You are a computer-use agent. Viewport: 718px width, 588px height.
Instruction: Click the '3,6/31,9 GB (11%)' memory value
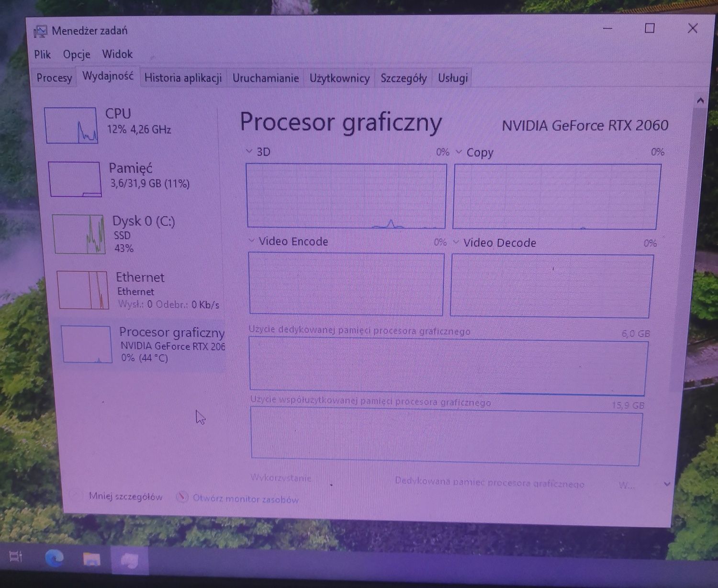150,183
